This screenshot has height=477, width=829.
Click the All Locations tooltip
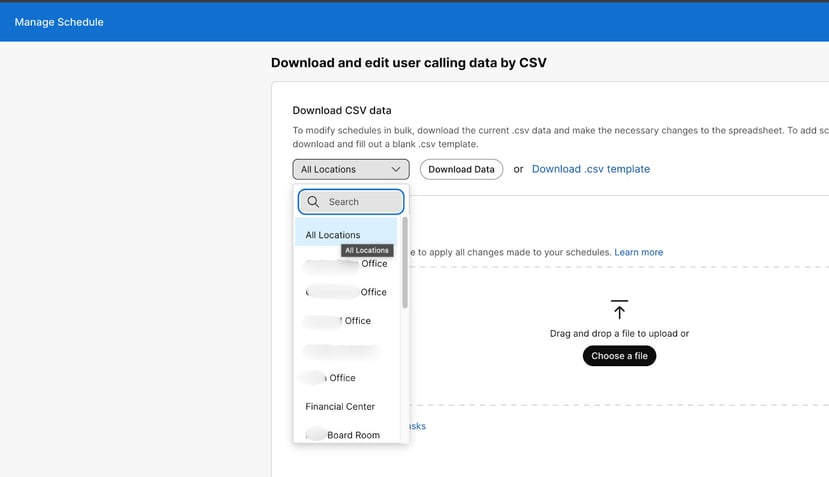click(x=367, y=251)
